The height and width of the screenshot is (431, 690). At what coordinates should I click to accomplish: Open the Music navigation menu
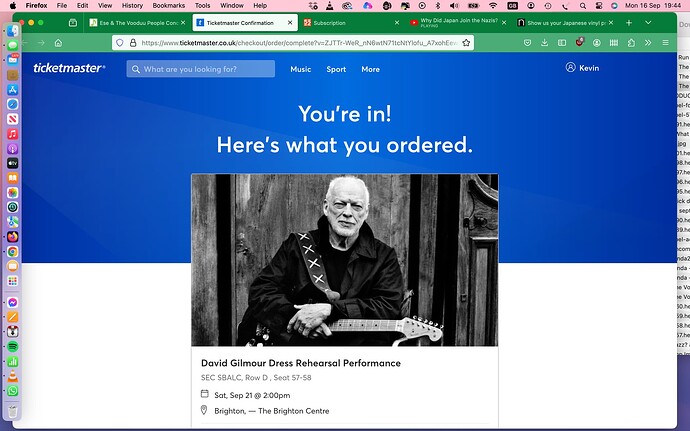tap(301, 69)
